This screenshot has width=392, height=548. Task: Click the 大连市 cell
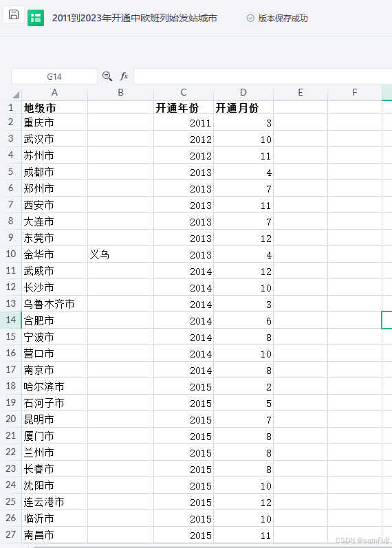[54, 221]
